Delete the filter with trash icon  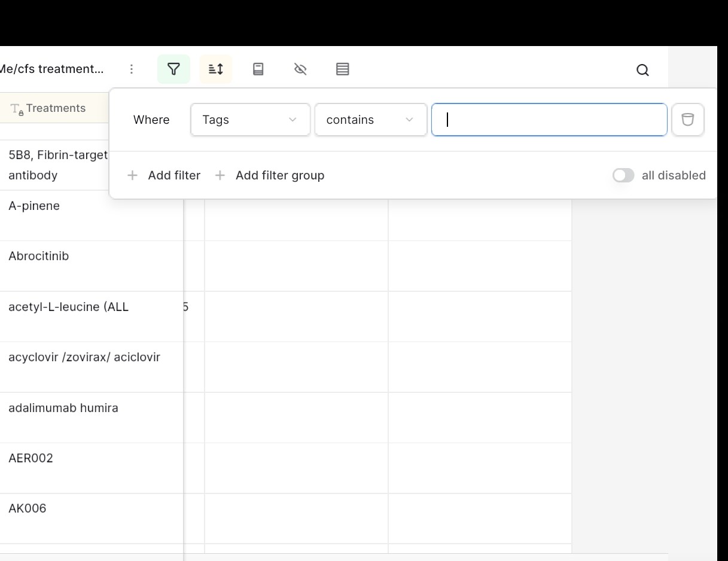click(x=688, y=120)
